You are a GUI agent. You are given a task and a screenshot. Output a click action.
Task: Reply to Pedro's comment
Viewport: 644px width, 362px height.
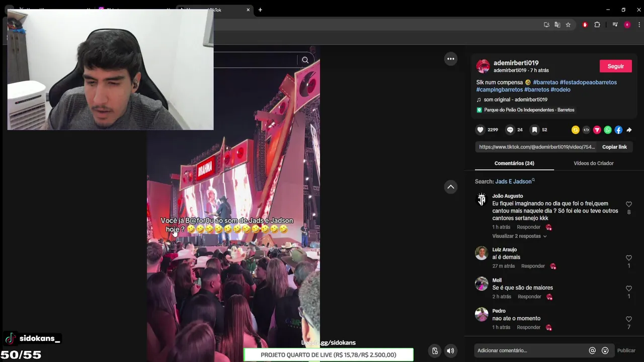[x=528, y=327]
